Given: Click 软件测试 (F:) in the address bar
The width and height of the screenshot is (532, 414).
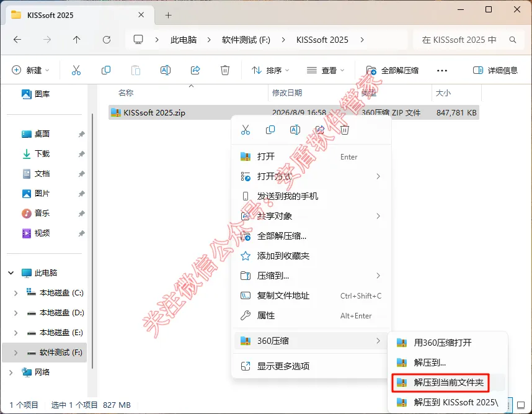Looking at the screenshot, I should [x=246, y=40].
